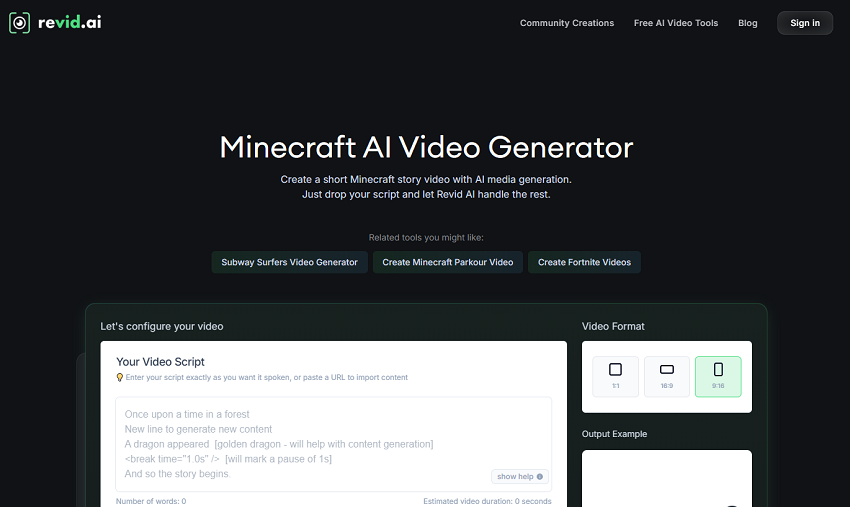850x507 pixels.
Task: Click the Output Example preview
Action: [x=667, y=478]
